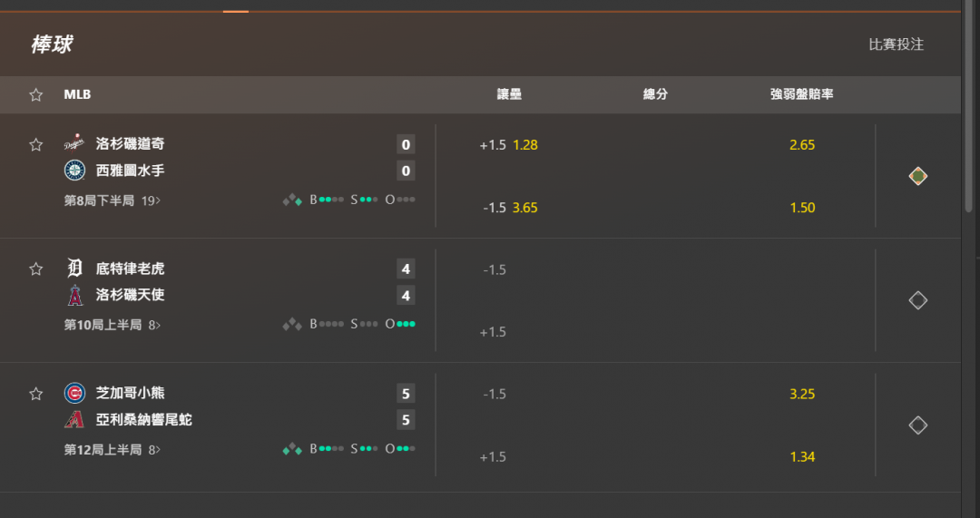This screenshot has width=980, height=518.
Task: Open the 洛杉磯天使 team name
Action: click(x=130, y=295)
